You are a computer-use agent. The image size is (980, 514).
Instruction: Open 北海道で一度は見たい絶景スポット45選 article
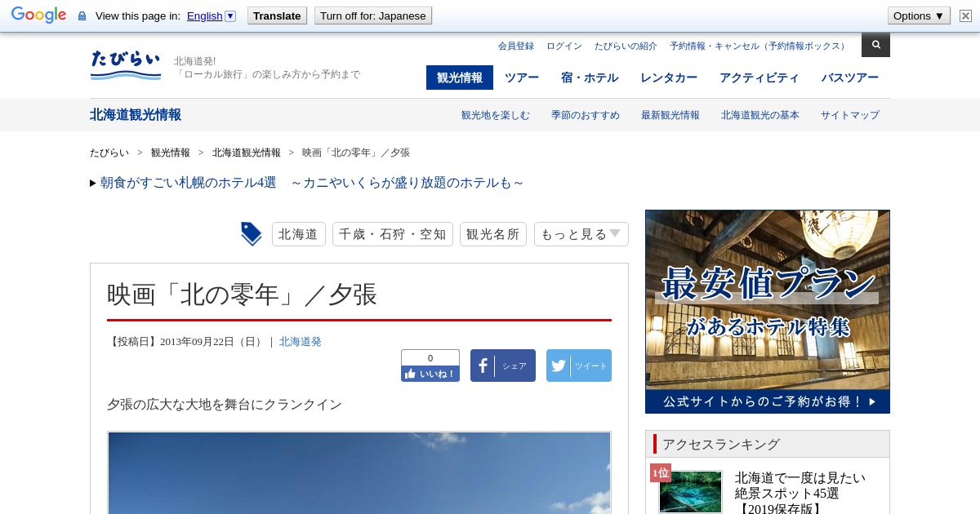tap(800, 493)
